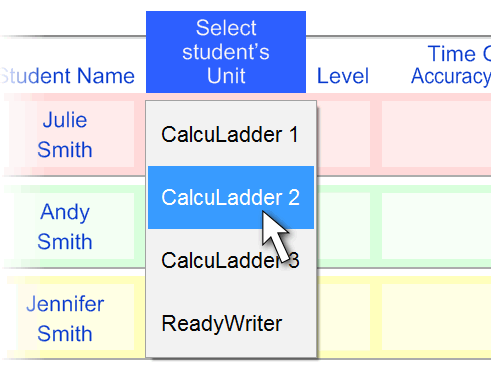
Task: Click Andy Smith's Time Accuracy cell
Action: click(x=436, y=226)
